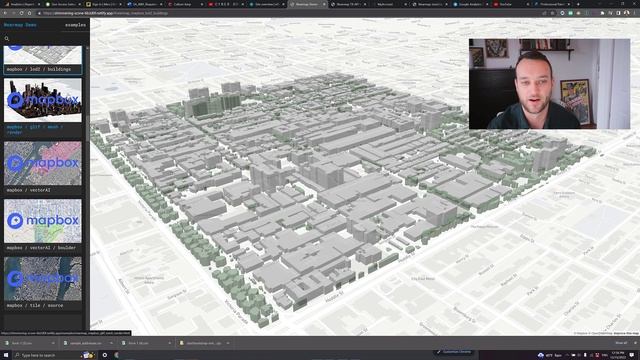The image size is (640, 360).
Task: Click the taskbar clock and date
Action: pos(618,355)
